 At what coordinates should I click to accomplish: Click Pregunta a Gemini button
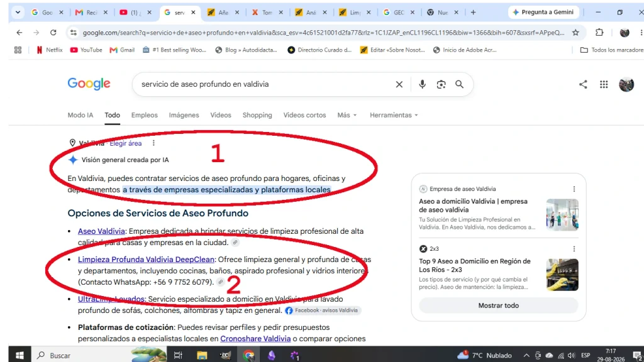point(544,13)
